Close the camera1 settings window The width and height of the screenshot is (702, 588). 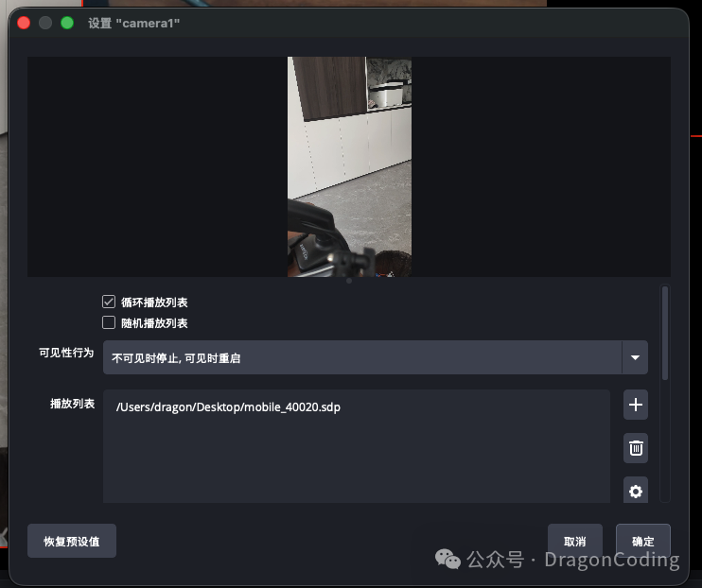click(24, 23)
